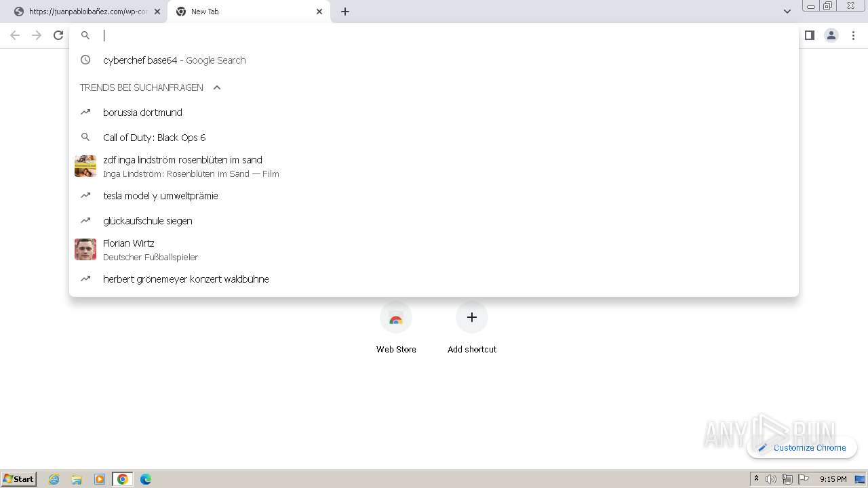Click the Inga Lindström film thumbnail

click(85, 166)
